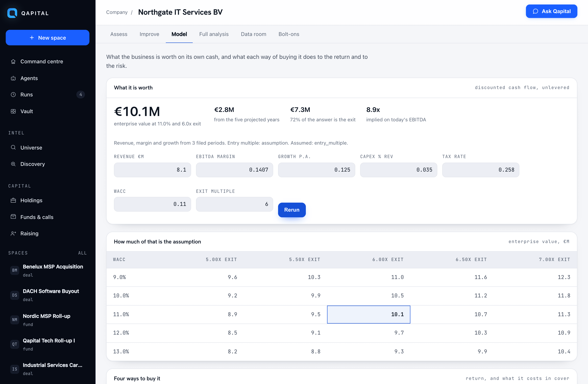Click the IS avatar for Industrial Services

coord(14,369)
